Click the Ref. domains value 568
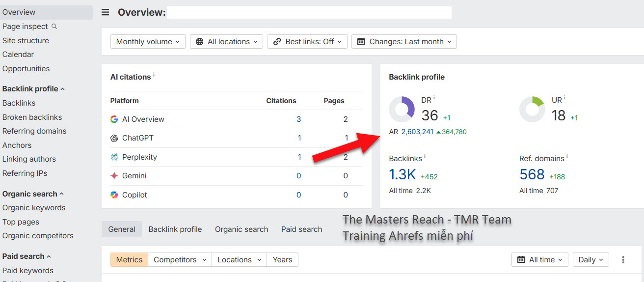This screenshot has width=644, height=282. [532, 174]
